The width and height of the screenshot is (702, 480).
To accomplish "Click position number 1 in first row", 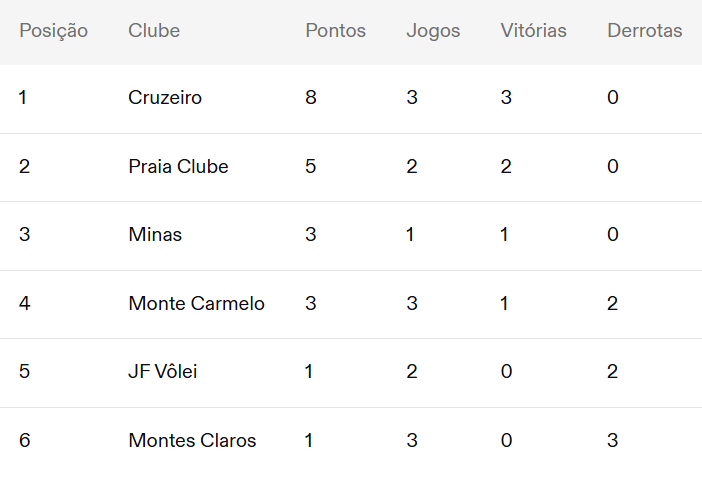I will pos(23,98).
